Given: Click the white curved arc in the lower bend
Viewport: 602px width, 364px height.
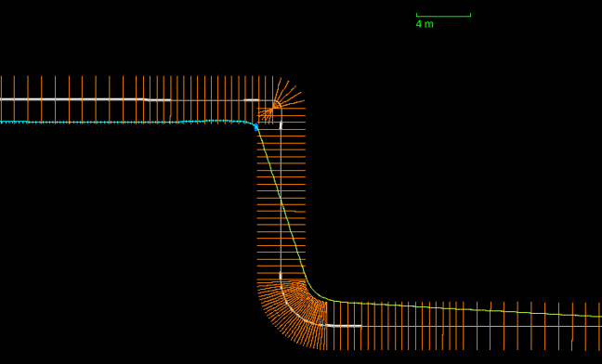Looking at the screenshot, I should pyautogui.click(x=296, y=309).
